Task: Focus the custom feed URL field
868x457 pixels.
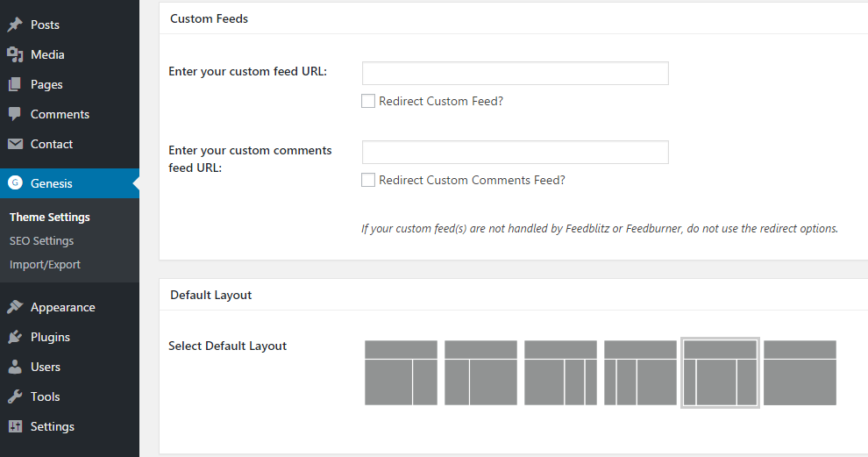Action: (516, 73)
